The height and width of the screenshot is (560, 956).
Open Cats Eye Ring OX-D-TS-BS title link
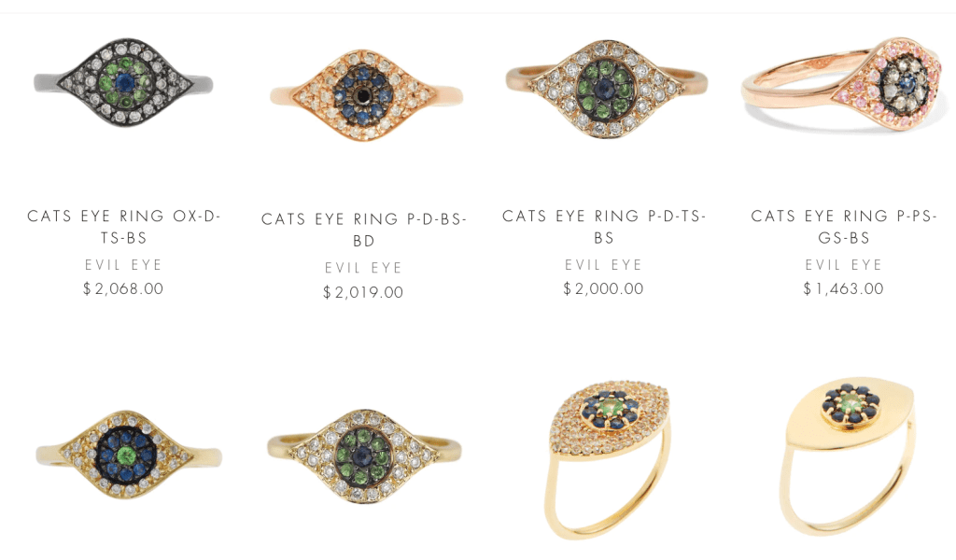pyautogui.click(x=124, y=227)
